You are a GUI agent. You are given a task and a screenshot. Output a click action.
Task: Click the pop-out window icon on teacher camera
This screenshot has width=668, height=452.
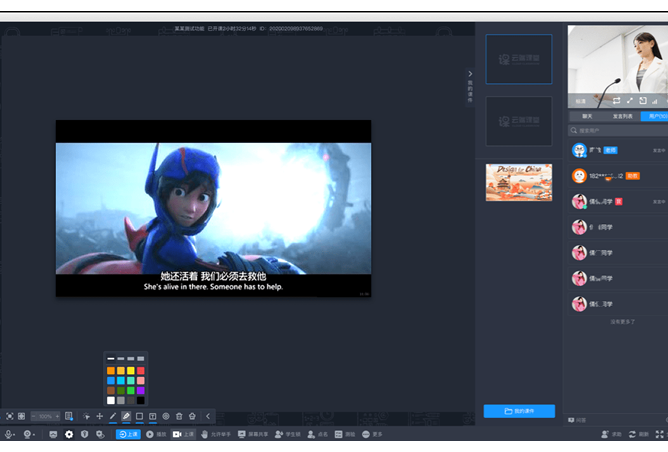pyautogui.click(x=643, y=101)
